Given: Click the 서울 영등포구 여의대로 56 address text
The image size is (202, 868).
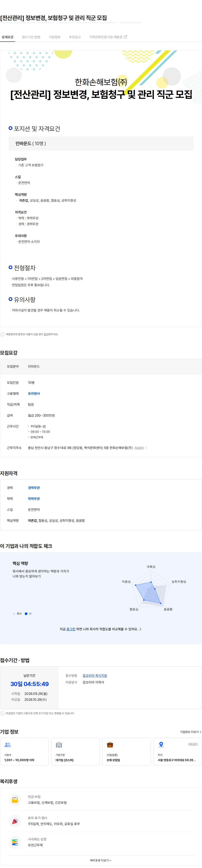Looking at the screenshot, I should (177, 760).
